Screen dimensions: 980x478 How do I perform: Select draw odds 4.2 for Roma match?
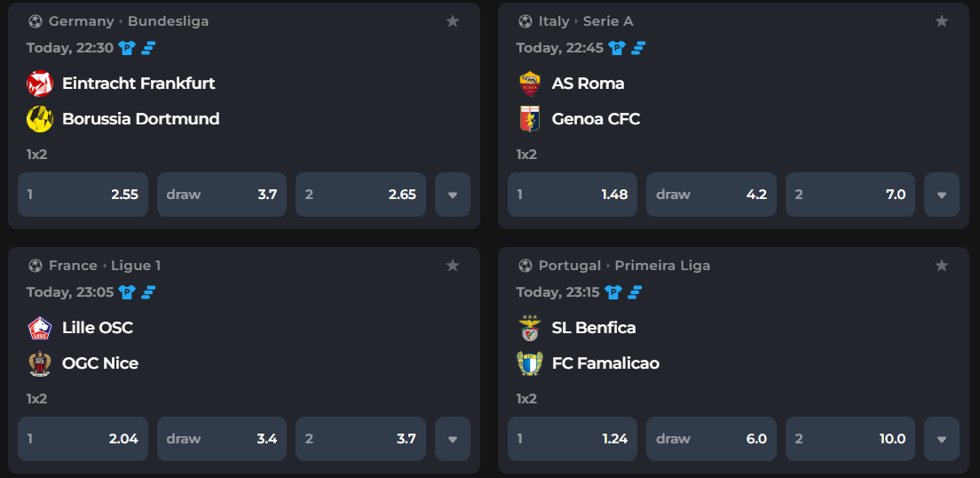point(711,195)
